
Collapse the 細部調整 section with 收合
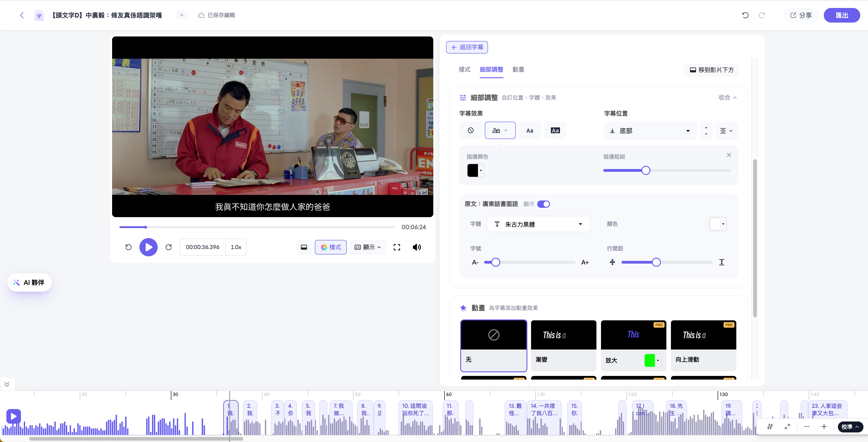[x=727, y=97]
